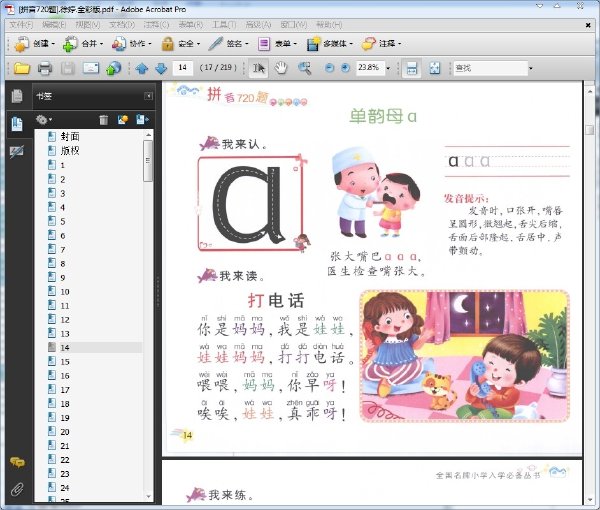Open the Bookmarks panel icon

click(x=17, y=124)
